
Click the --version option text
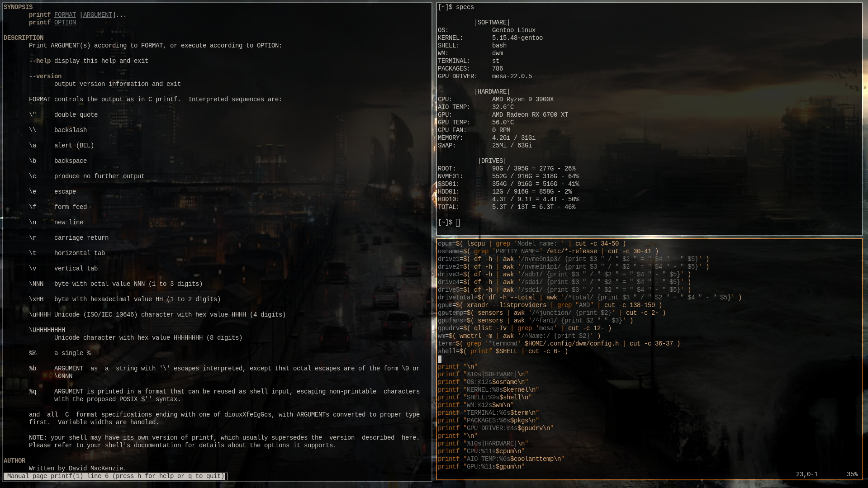coord(45,76)
